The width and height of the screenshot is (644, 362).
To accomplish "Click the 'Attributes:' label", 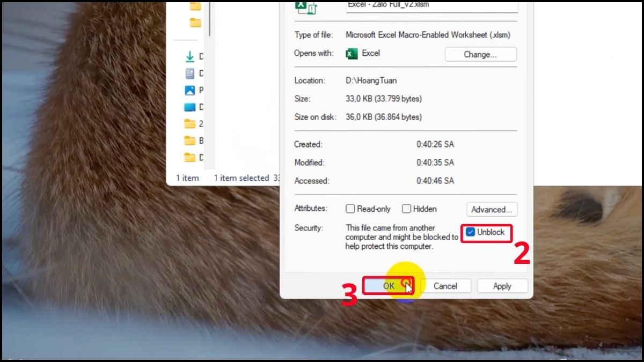I will coord(311,208).
